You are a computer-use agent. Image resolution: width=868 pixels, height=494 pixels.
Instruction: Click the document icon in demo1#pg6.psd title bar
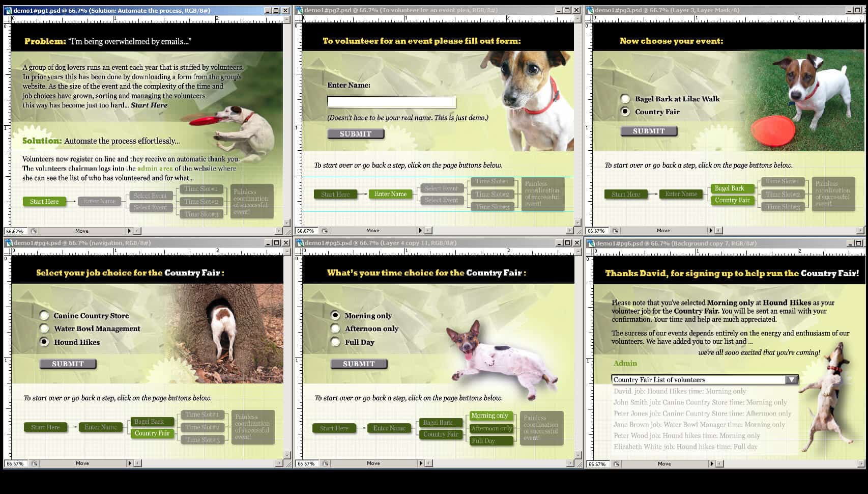click(x=591, y=243)
